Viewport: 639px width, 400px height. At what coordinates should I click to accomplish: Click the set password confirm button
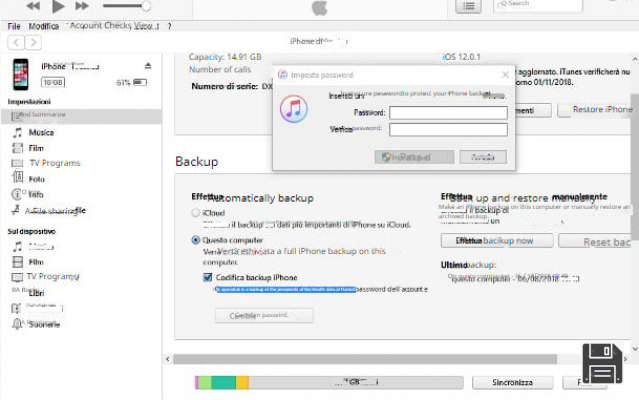[414, 157]
